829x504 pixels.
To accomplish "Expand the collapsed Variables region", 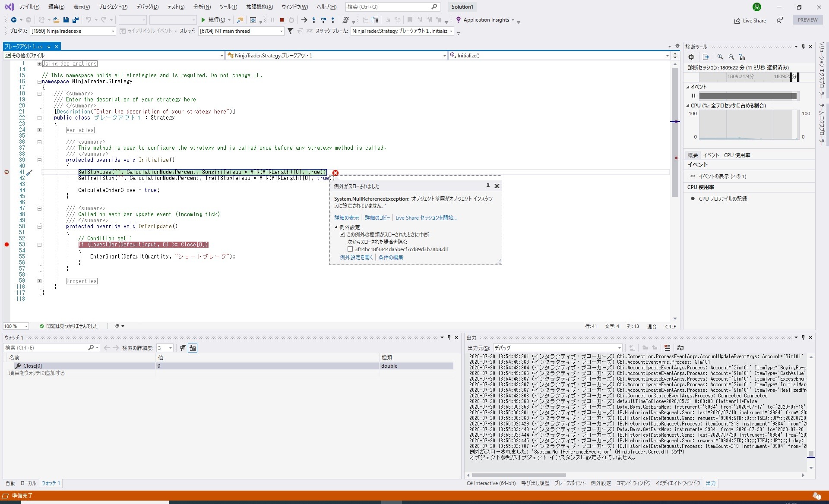I will tap(39, 130).
